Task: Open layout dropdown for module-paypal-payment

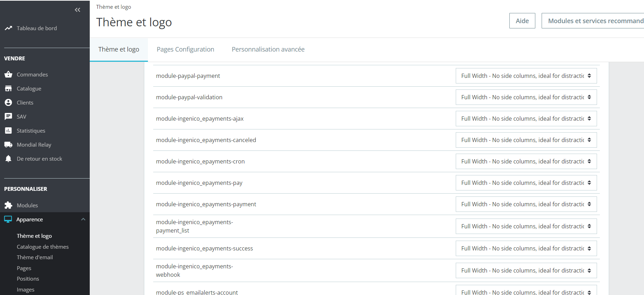Action: tap(526, 76)
